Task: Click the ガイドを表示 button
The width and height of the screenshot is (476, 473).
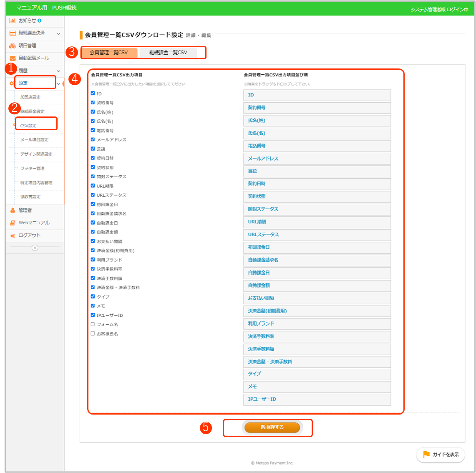Action: click(x=441, y=455)
